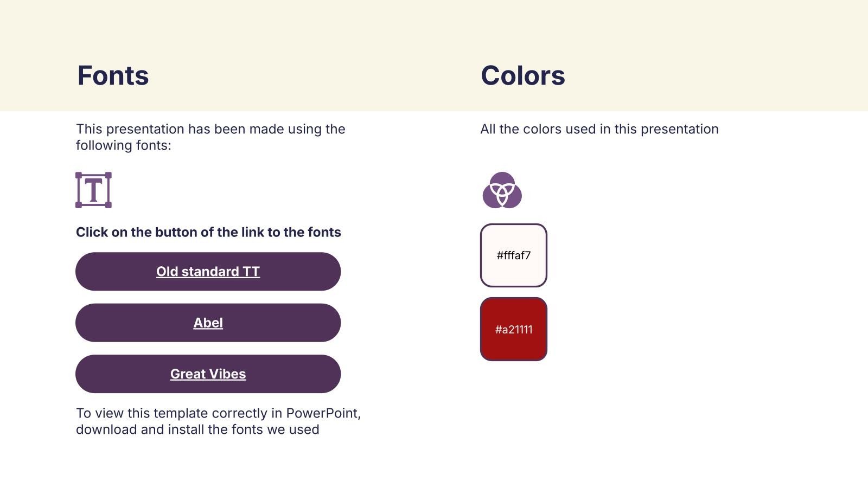Click the #a21111 hex code label
This screenshot has height=488, width=868.
pyautogui.click(x=513, y=330)
